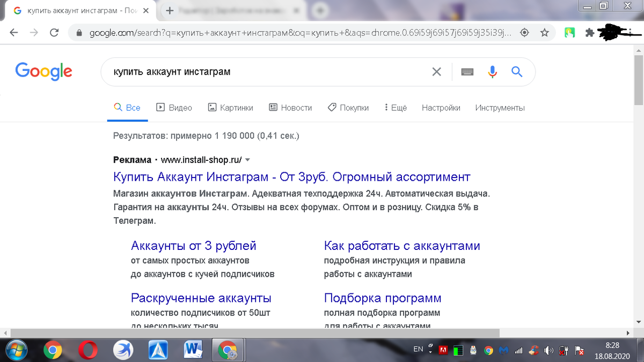This screenshot has width=644, height=362.
Task: Show network signal status in tray
Action: point(518,351)
